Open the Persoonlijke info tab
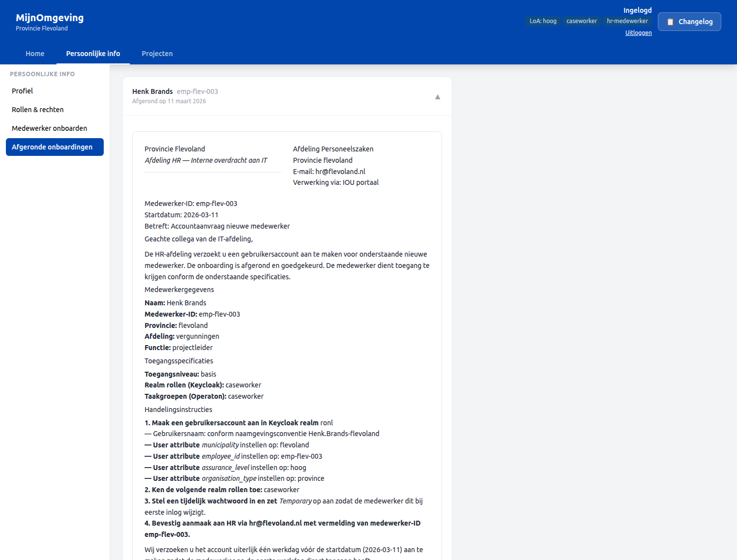The image size is (737, 560). [93, 54]
